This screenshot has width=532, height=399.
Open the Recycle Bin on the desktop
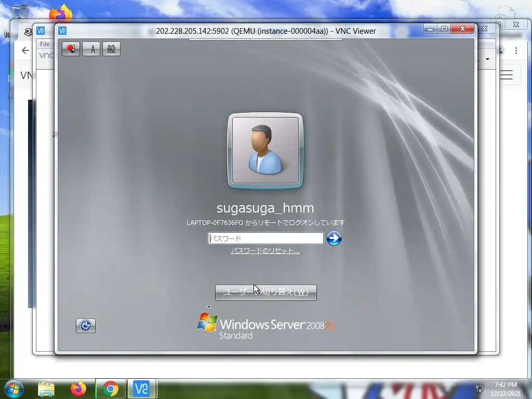point(20,12)
